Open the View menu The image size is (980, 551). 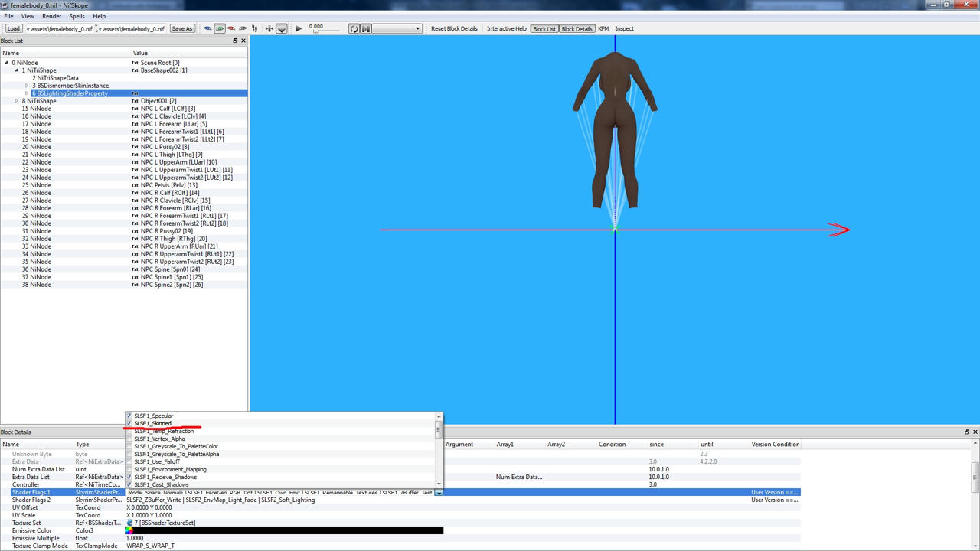tap(28, 16)
